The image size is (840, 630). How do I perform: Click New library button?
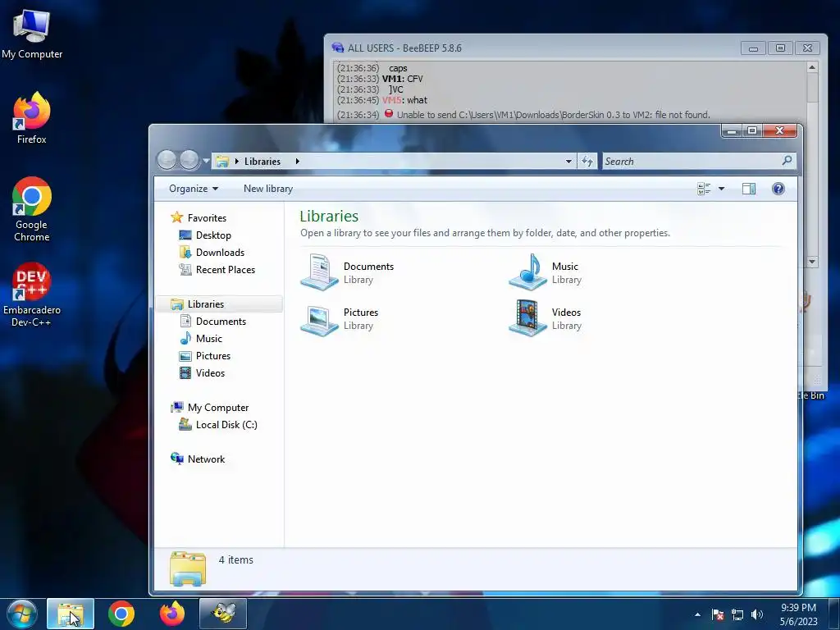pos(268,189)
